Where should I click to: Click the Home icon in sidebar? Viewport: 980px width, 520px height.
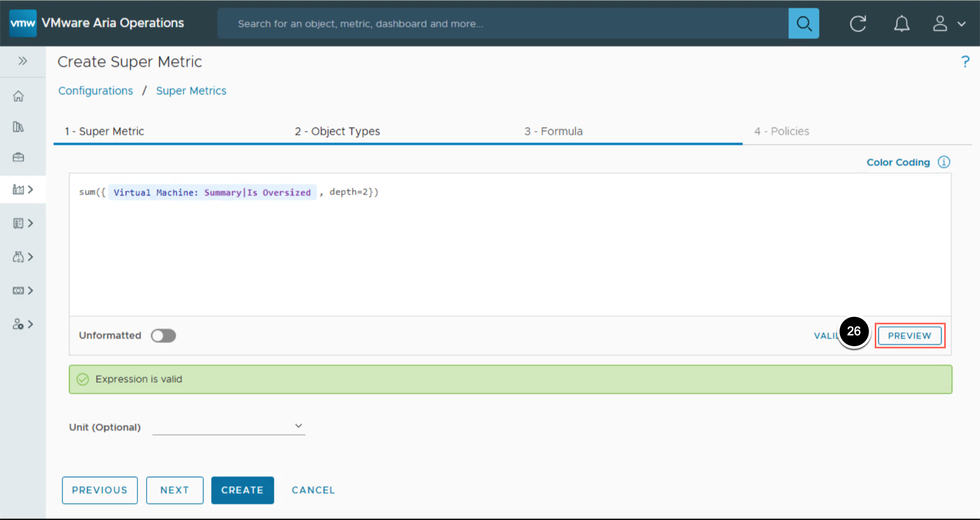(x=18, y=96)
